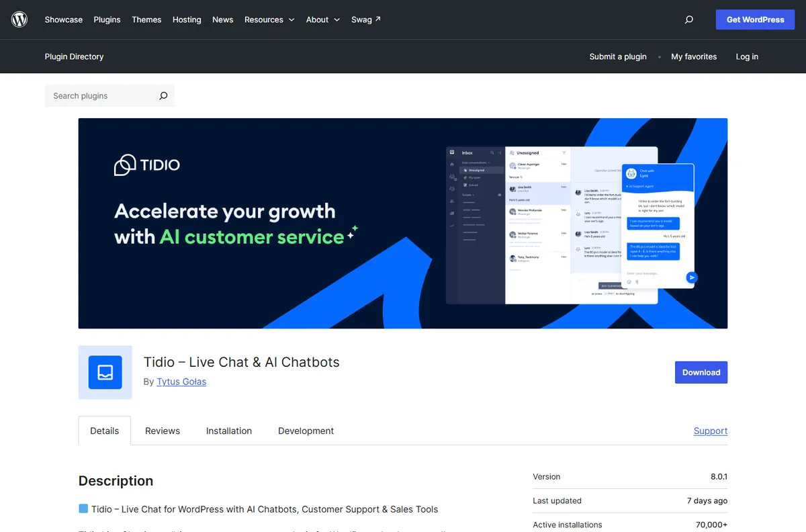The width and height of the screenshot is (806, 532).
Task: Select the Details tab
Action: 105,431
